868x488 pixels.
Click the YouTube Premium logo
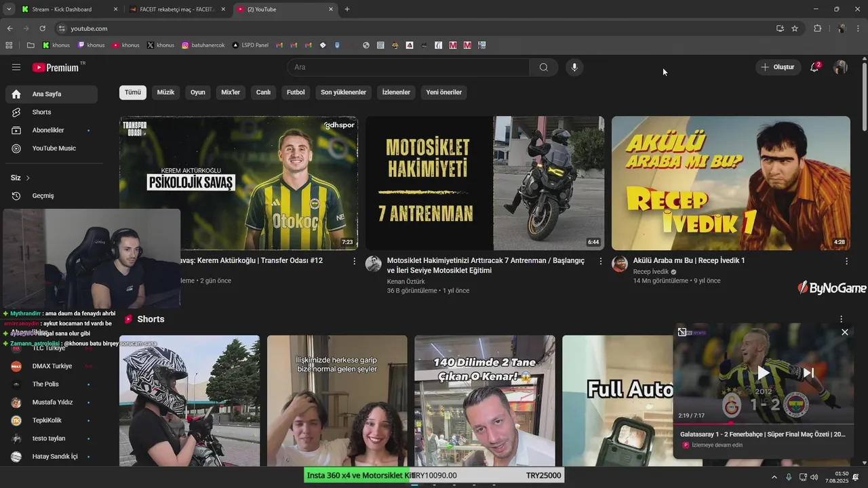pyautogui.click(x=56, y=67)
